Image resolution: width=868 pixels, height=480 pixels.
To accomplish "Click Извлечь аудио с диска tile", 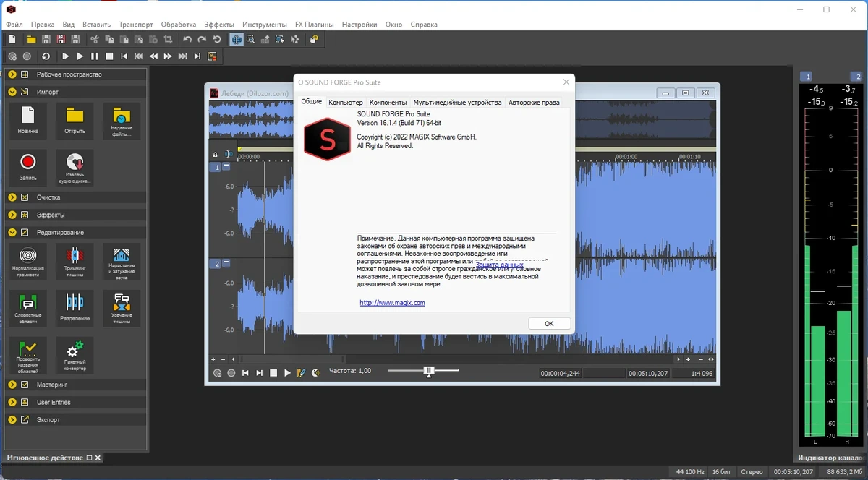I will coord(75,167).
